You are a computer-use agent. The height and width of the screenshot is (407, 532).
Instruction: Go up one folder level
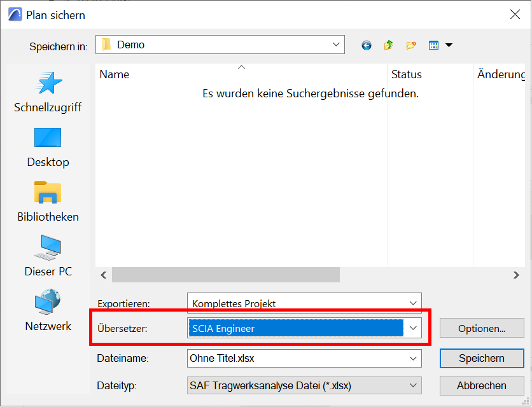[x=388, y=45]
